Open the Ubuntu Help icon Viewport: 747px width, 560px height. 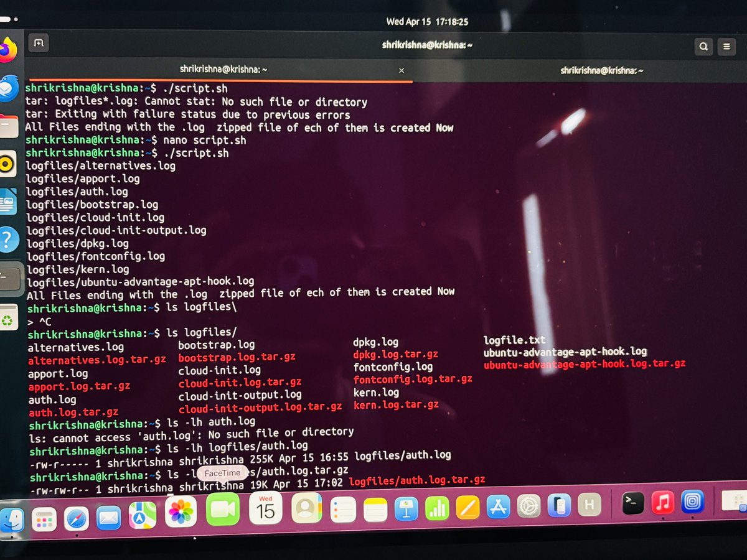[7, 239]
